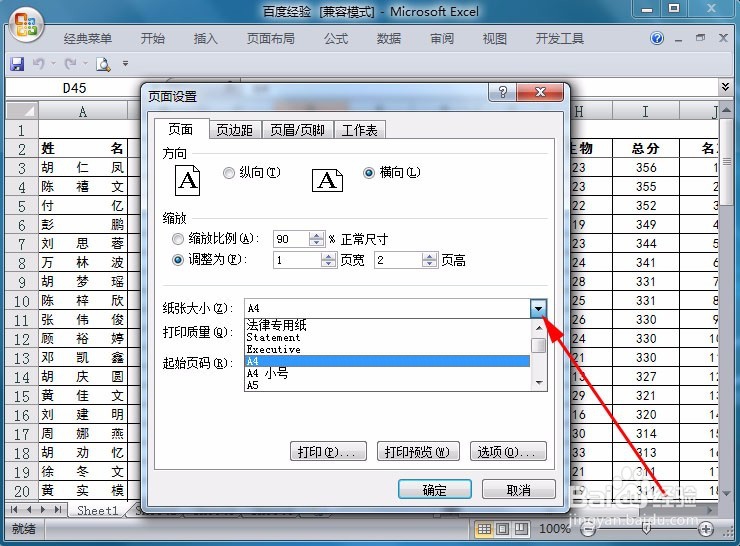Viewport: 740px width, 546px height.
Task: Click the 页高 spinner arrows
Action: (x=429, y=260)
